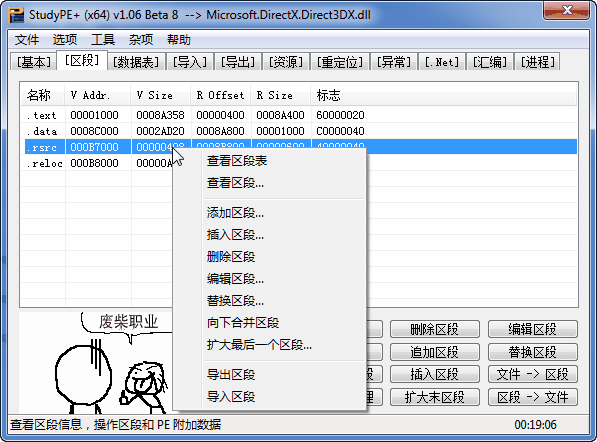
Task: Choose 导出区段 from context menu
Action: pos(270,375)
